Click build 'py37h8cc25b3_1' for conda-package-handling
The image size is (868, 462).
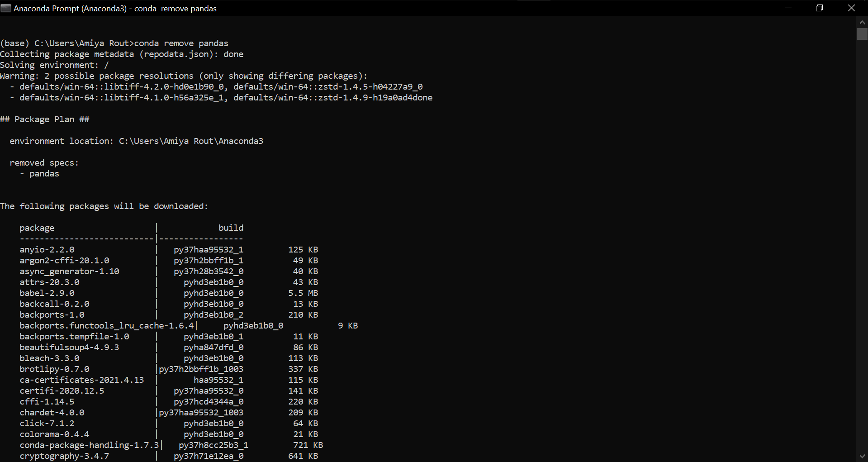[x=213, y=445]
